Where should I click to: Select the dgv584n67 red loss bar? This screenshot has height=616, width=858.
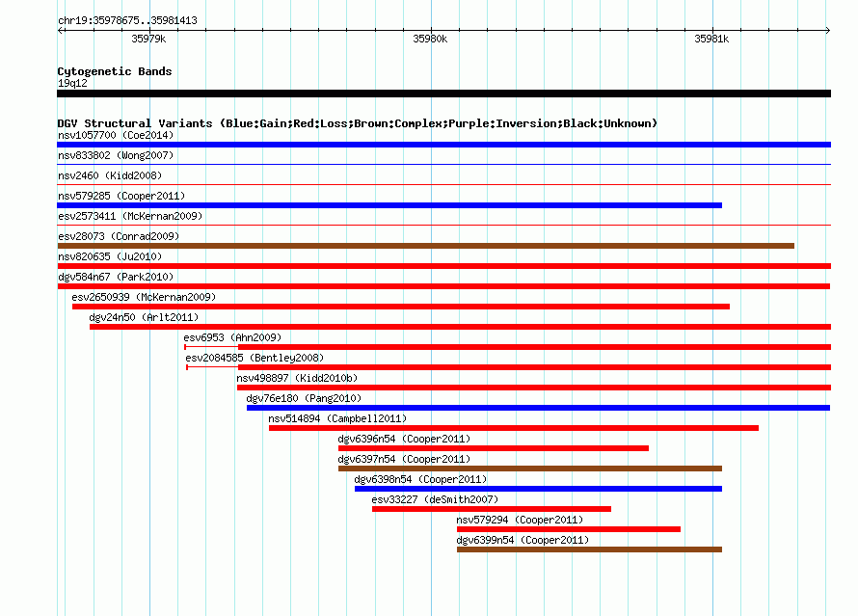(x=443, y=286)
